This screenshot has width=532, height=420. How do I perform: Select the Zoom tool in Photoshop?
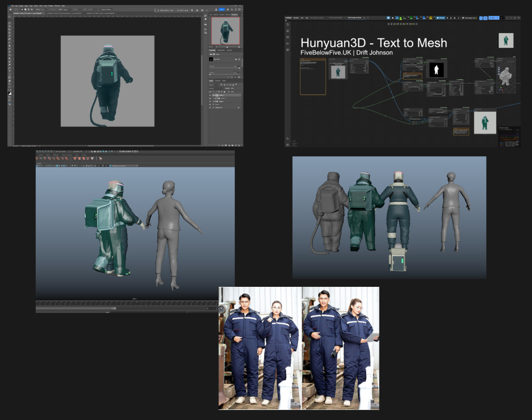pos(10,84)
